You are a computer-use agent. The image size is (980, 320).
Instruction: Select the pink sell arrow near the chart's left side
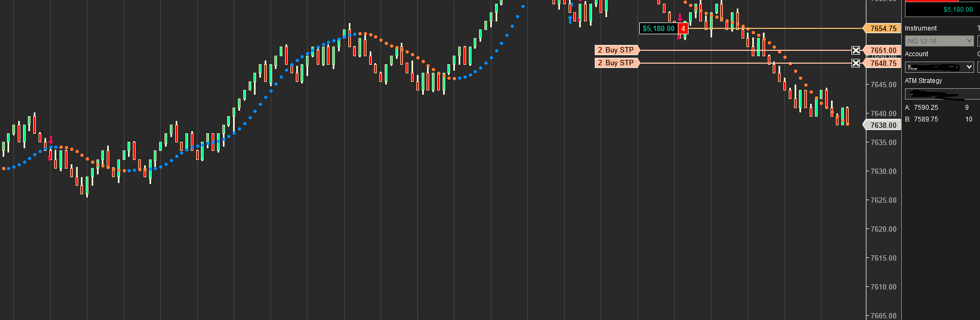click(x=51, y=140)
